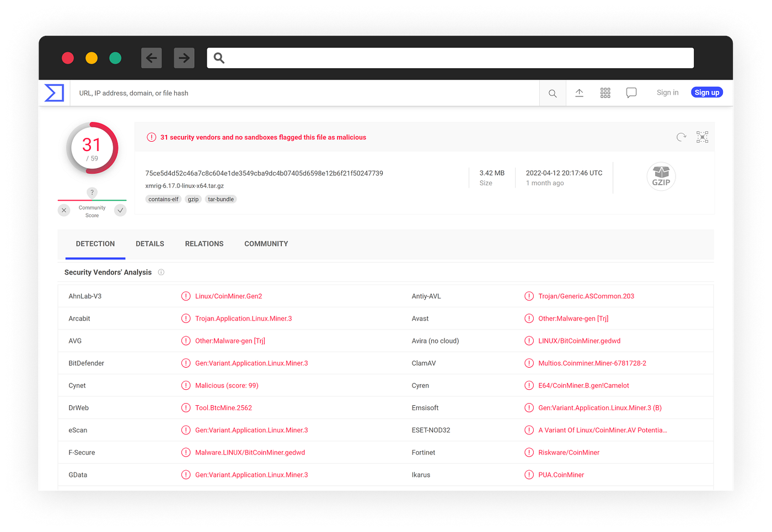Click the warning icon beside Malicious (score: 99)

[x=186, y=385]
